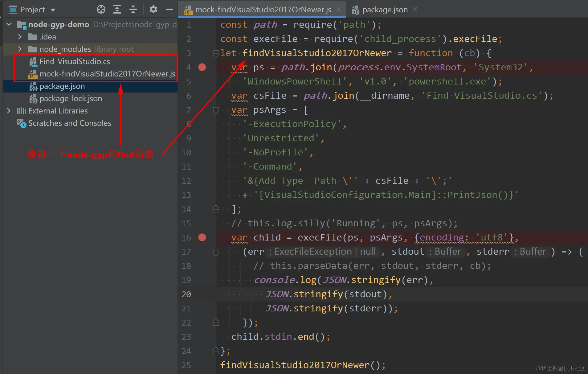Select package-lock.json in project tree
Image resolution: width=588 pixels, height=374 pixels.
click(x=71, y=98)
